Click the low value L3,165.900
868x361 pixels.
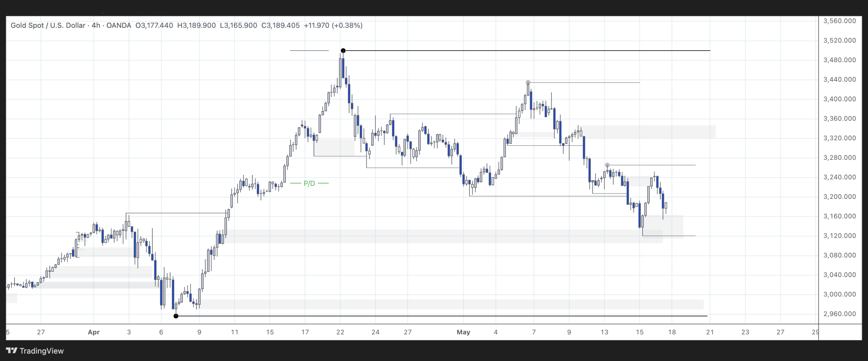click(x=238, y=25)
